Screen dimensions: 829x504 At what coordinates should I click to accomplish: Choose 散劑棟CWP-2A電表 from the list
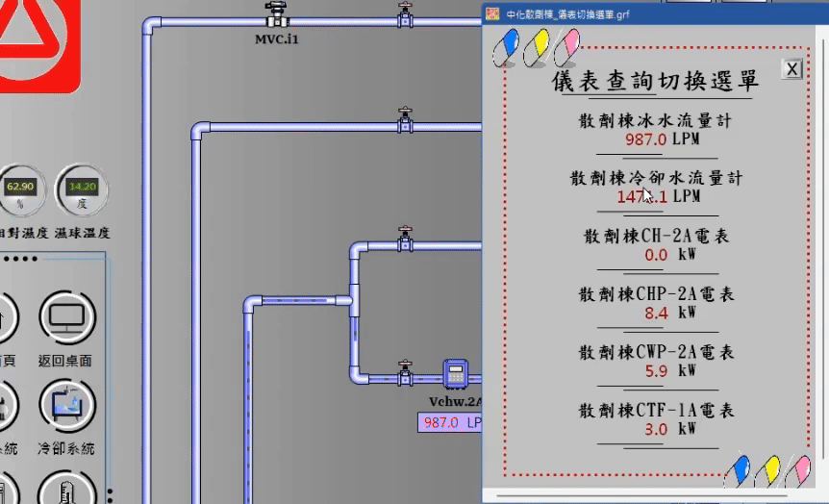pos(656,353)
